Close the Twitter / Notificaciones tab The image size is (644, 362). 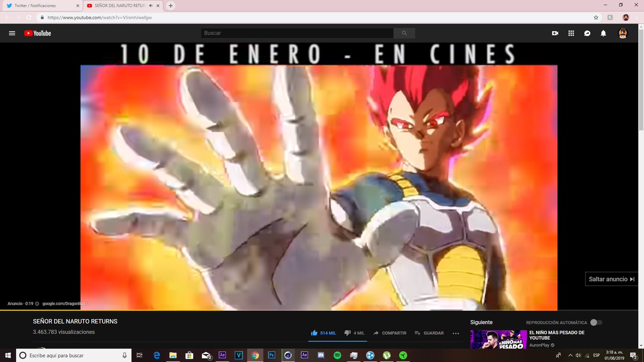pyautogui.click(x=77, y=5)
